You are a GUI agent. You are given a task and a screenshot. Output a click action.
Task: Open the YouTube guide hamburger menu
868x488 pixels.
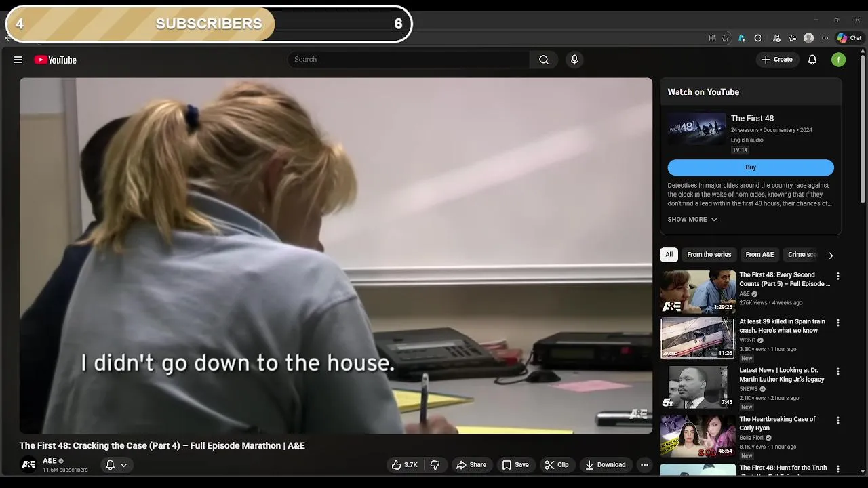tap(18, 60)
